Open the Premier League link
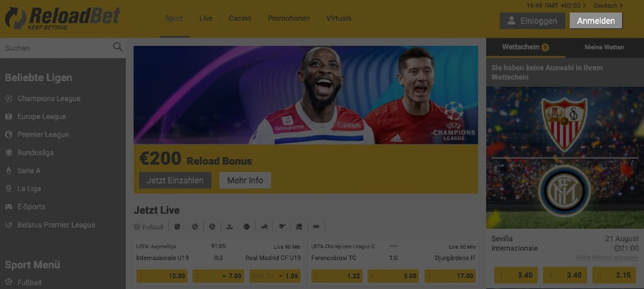The width and height of the screenshot is (644, 289). [x=43, y=134]
